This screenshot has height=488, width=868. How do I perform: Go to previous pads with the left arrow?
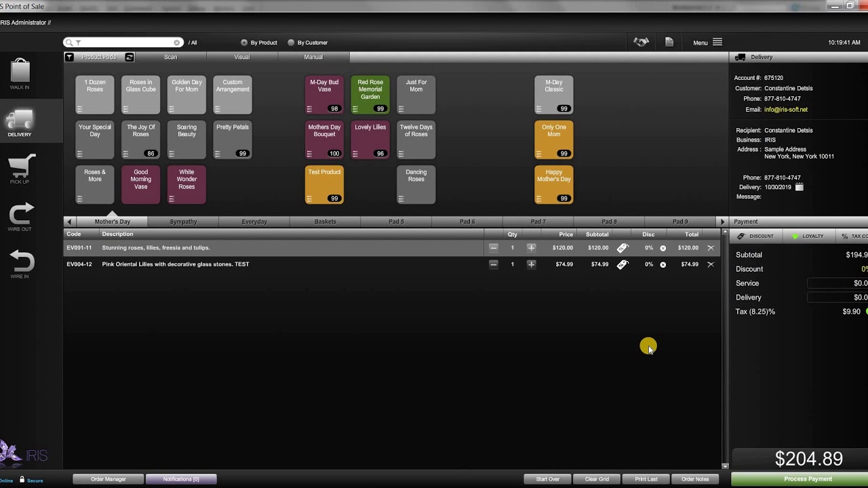[x=68, y=222]
